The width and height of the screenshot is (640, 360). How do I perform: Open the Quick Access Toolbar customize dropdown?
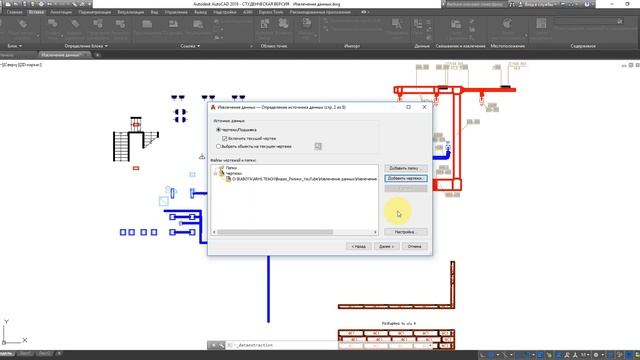click(x=89, y=4)
